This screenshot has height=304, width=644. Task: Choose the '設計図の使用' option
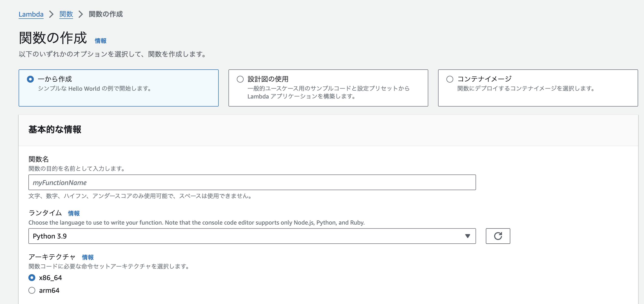[x=240, y=79]
